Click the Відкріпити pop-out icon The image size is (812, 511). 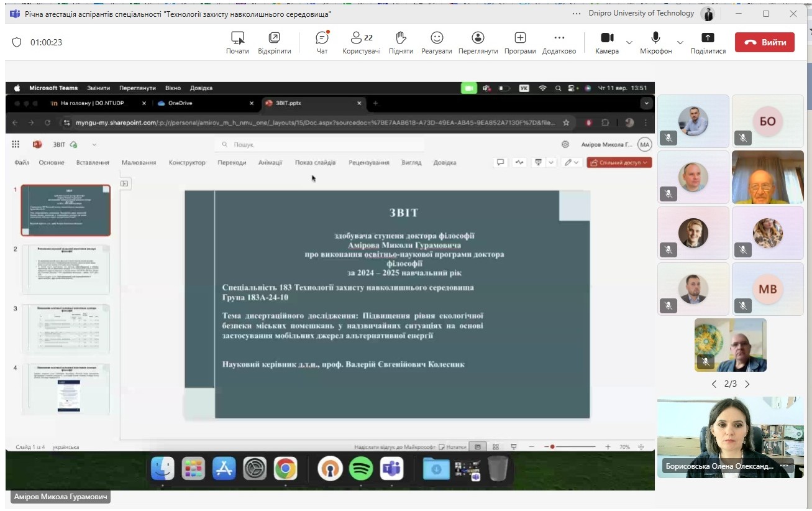(x=274, y=41)
